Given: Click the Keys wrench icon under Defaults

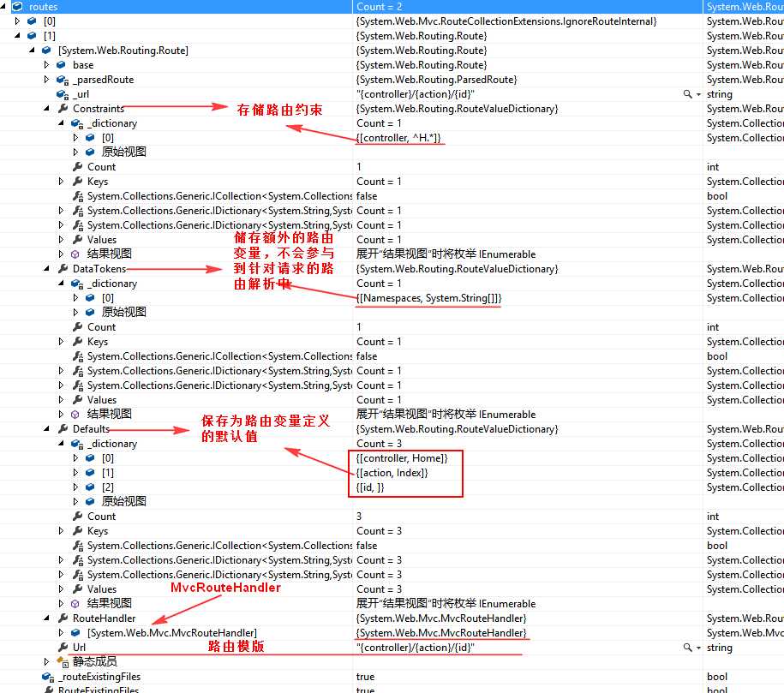Looking at the screenshot, I should (x=77, y=530).
